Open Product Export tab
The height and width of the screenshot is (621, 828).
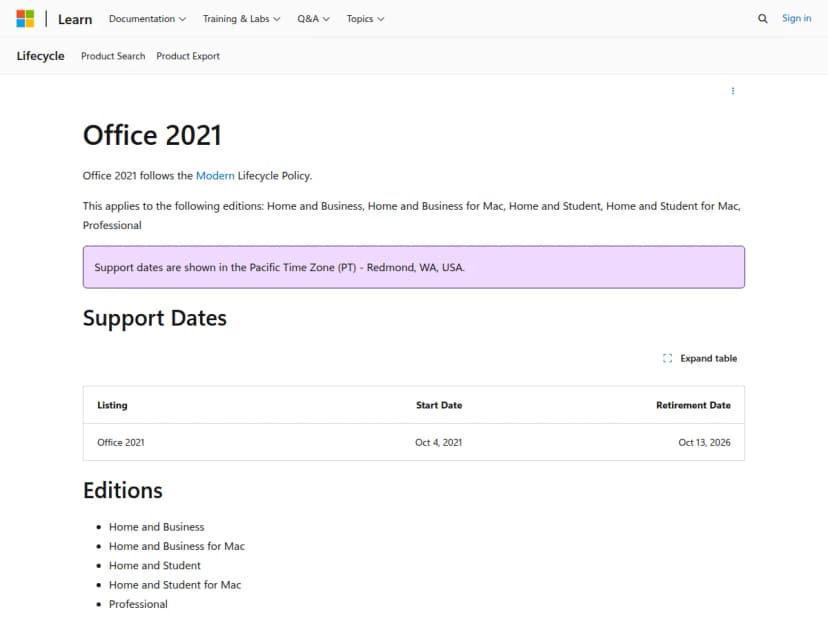[188, 56]
